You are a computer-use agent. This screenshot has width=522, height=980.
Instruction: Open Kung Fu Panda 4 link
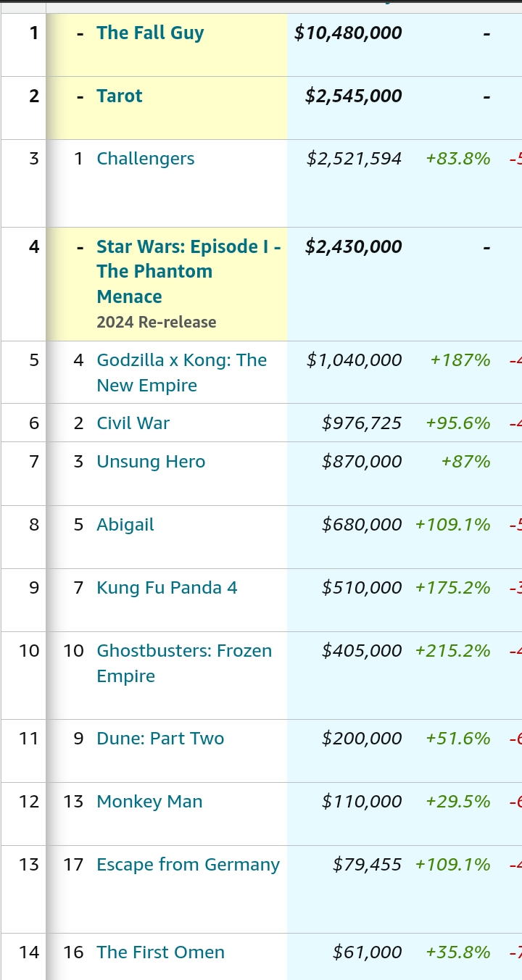[167, 588]
